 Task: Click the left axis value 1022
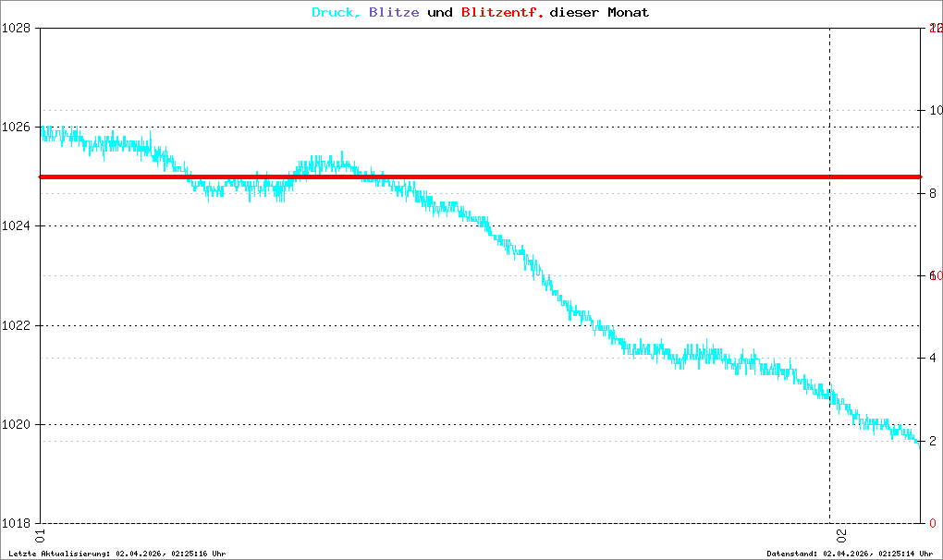tap(16, 325)
